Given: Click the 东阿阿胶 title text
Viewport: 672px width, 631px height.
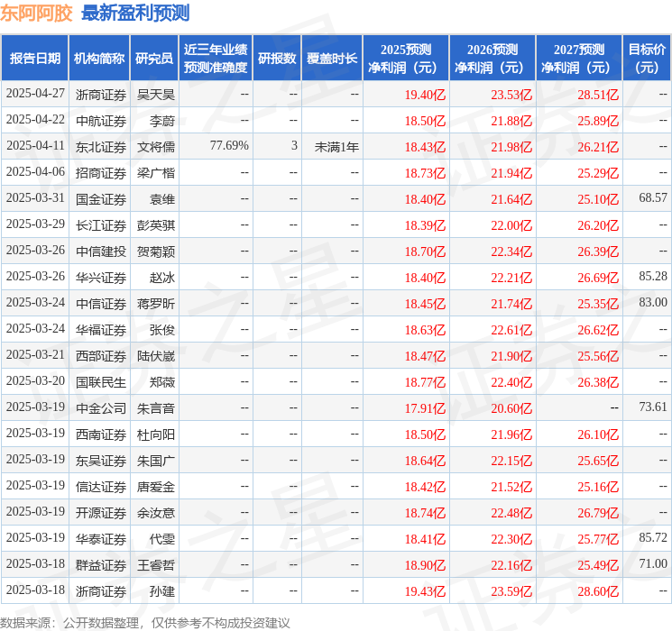Looking at the screenshot, I should [x=36, y=13].
